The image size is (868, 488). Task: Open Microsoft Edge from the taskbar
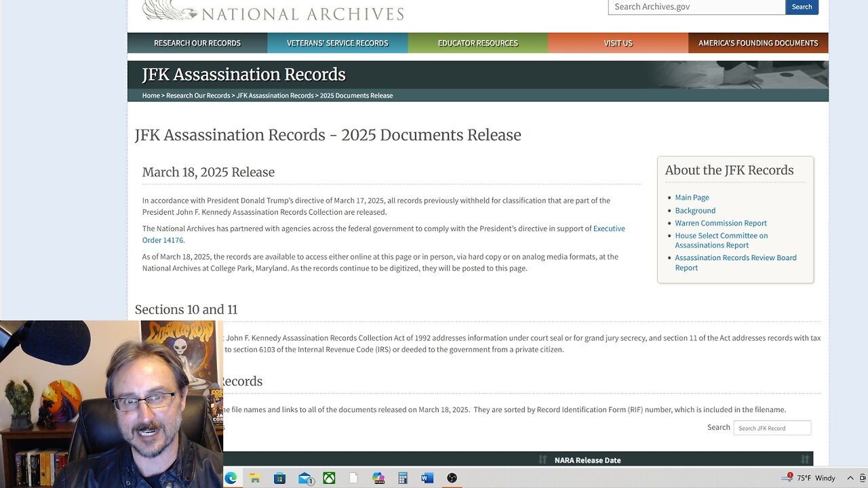pos(231,478)
